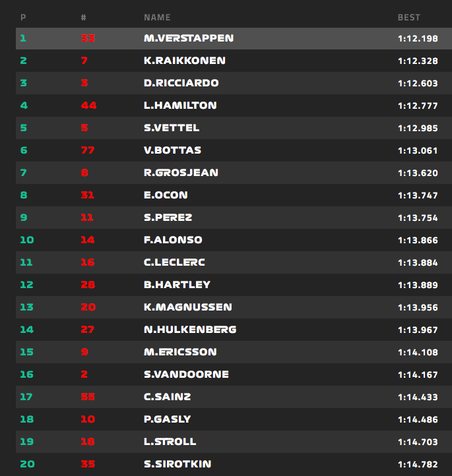The image size is (452, 476).
Task: Click the # car number header
Action: 83,18
